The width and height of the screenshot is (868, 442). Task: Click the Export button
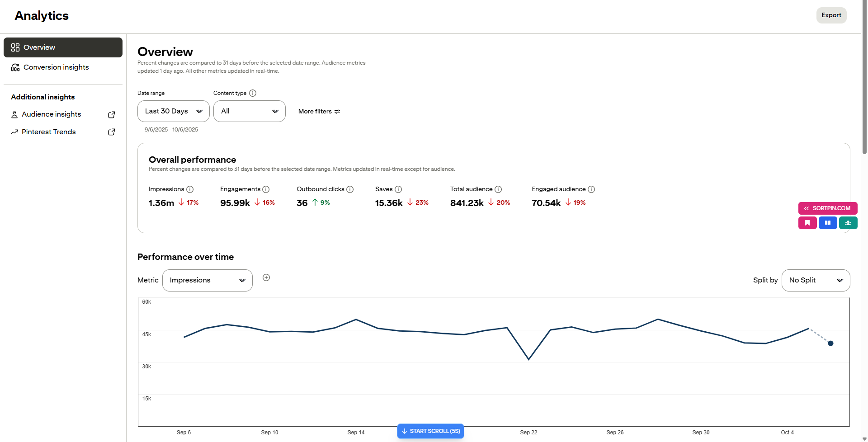[x=831, y=15]
